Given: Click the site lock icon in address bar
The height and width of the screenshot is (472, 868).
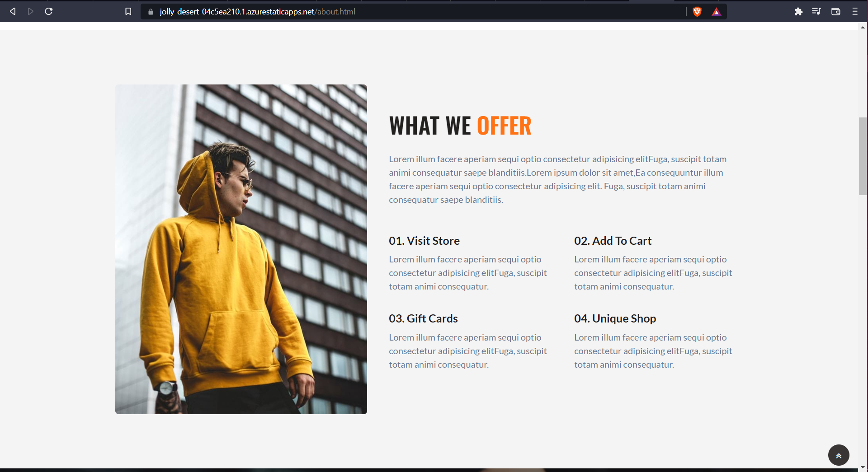Looking at the screenshot, I should click(151, 12).
